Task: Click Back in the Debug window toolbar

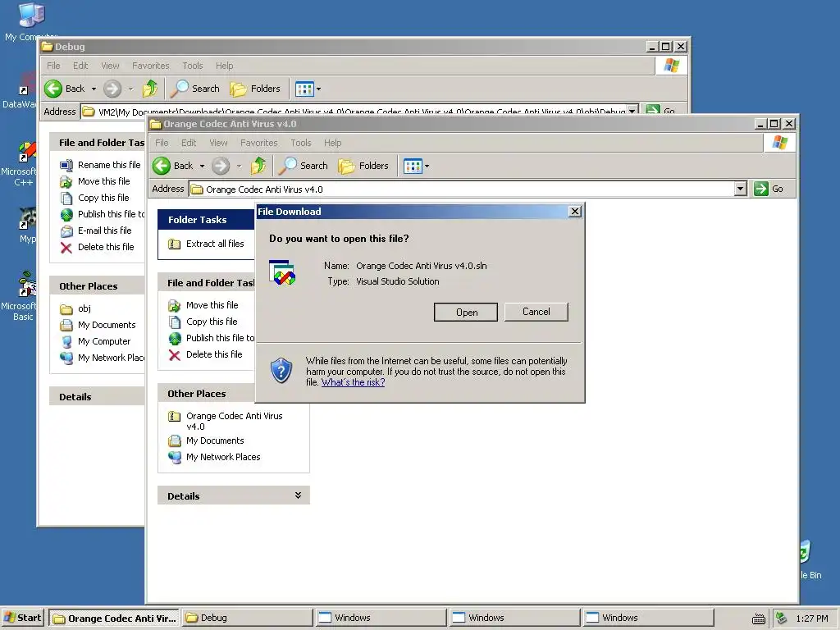Action: 65,89
